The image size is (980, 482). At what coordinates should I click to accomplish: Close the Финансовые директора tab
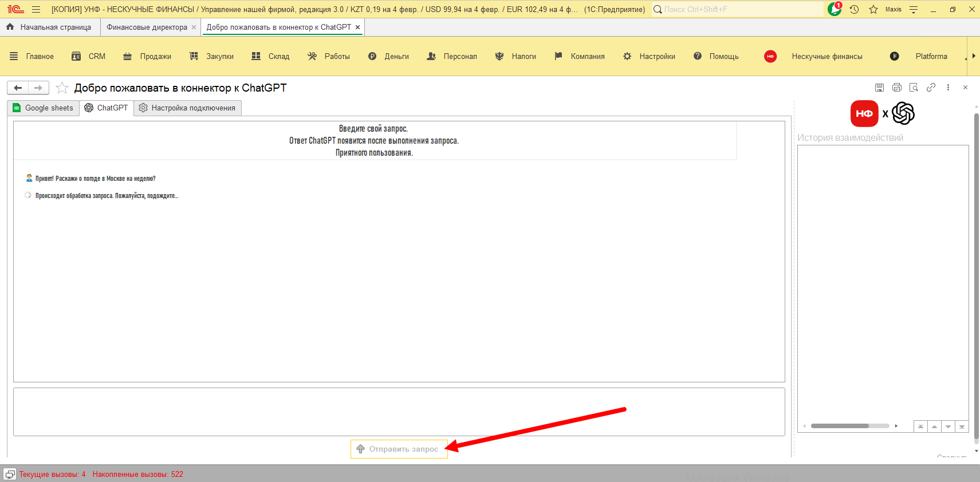coord(194,27)
